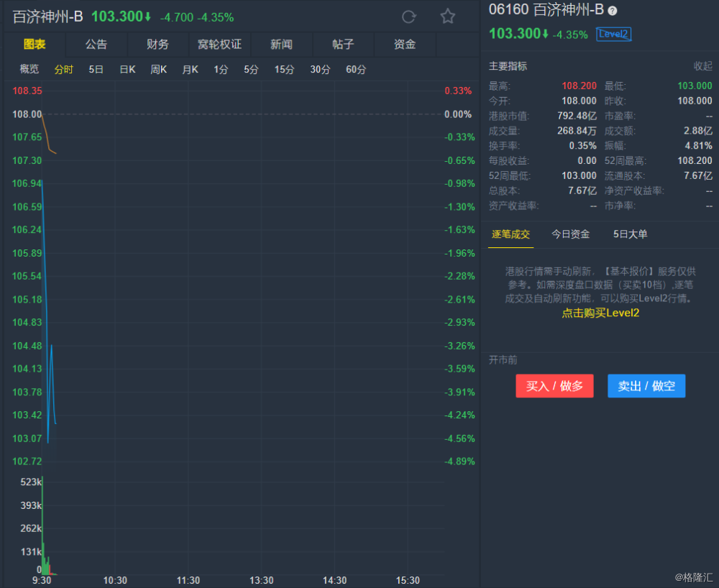This screenshot has width=719, height=588.
Task: Switch to 5日大单 tab
Action: pos(630,234)
